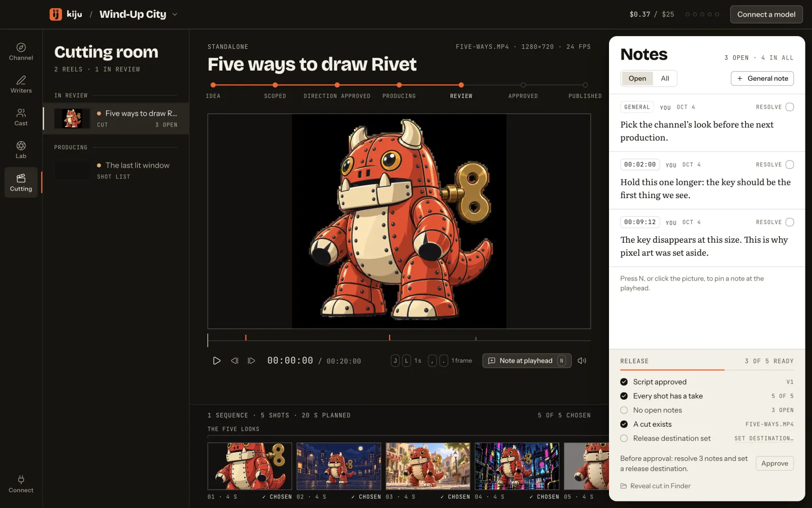Select the Review stage in pipeline

point(461,90)
